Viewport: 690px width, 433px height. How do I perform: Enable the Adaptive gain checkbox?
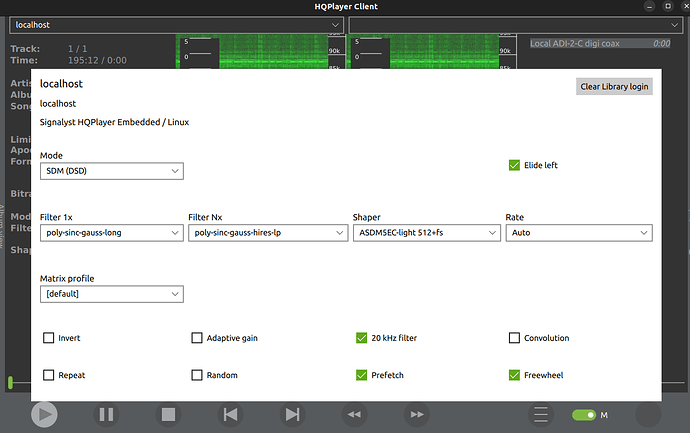197,338
